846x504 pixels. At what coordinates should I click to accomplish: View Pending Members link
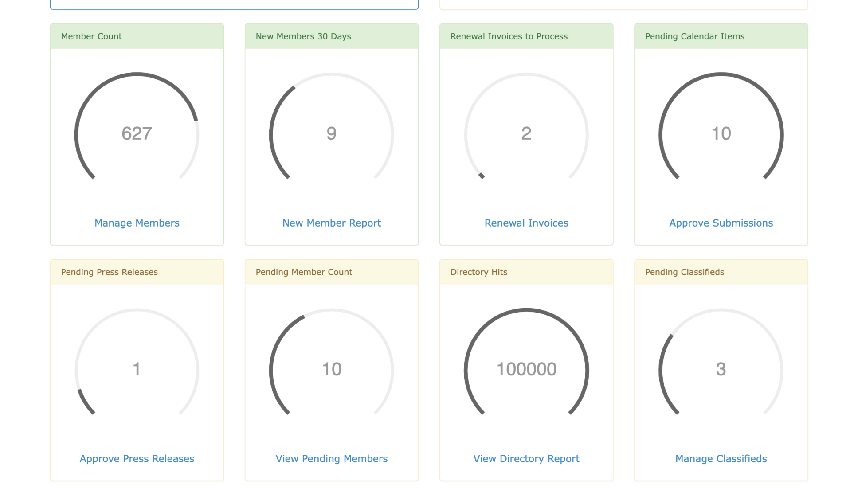click(x=332, y=459)
